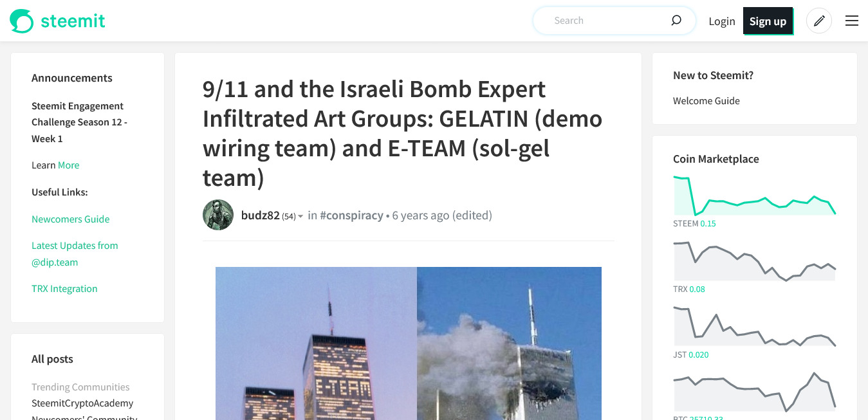
Task: Click the '(edited)' label
Action: [x=472, y=215]
